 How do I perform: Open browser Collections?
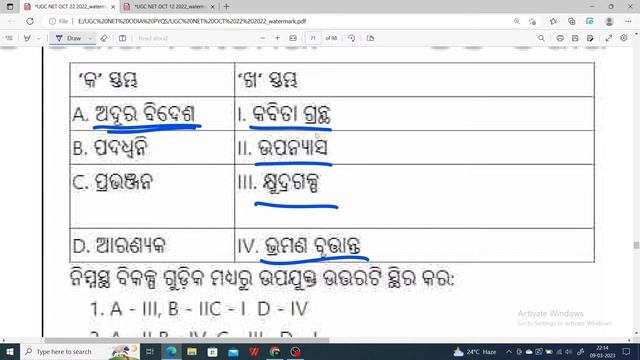pyautogui.click(x=571, y=21)
